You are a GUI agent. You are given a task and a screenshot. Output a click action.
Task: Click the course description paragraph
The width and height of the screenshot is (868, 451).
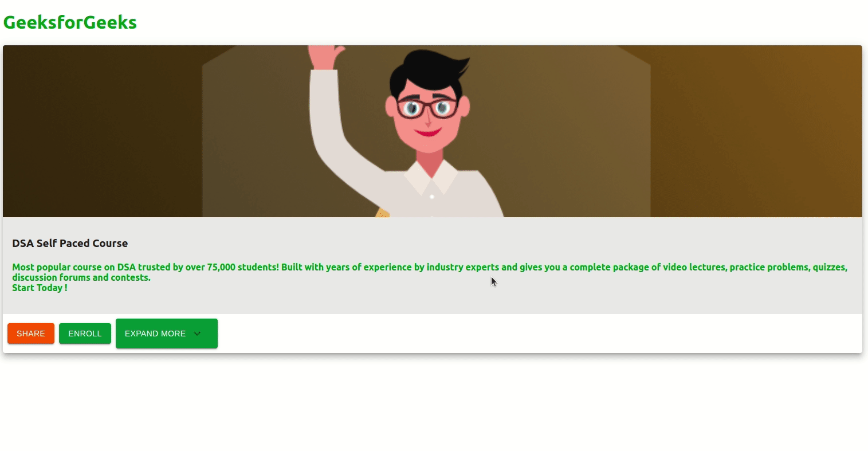[x=430, y=277]
